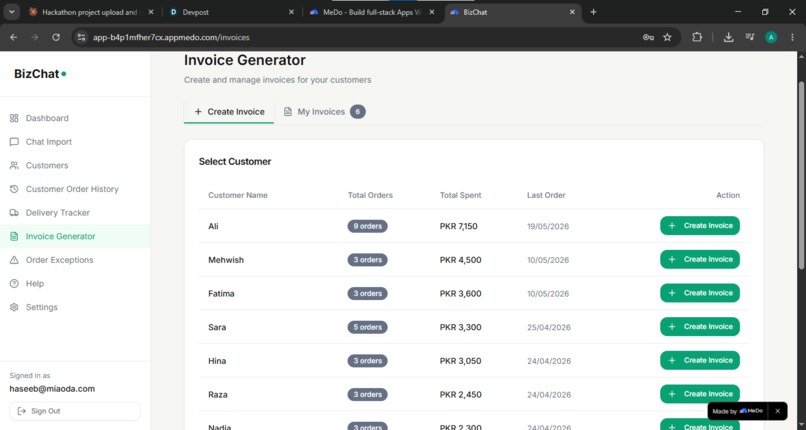The height and width of the screenshot is (430, 806).
Task: Reload the page
Action: coord(56,38)
